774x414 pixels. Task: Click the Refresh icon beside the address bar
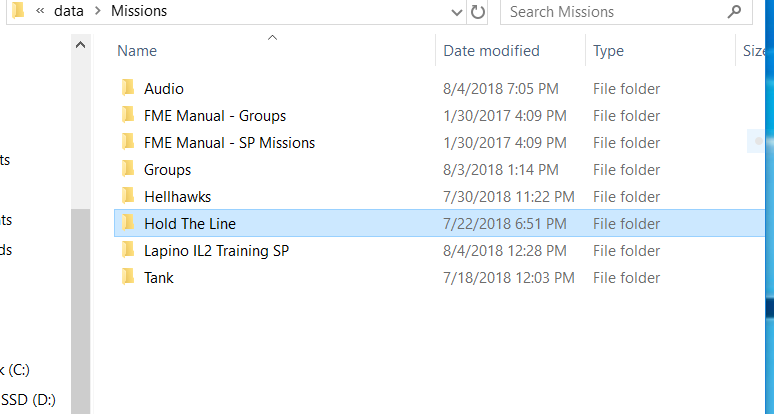477,12
